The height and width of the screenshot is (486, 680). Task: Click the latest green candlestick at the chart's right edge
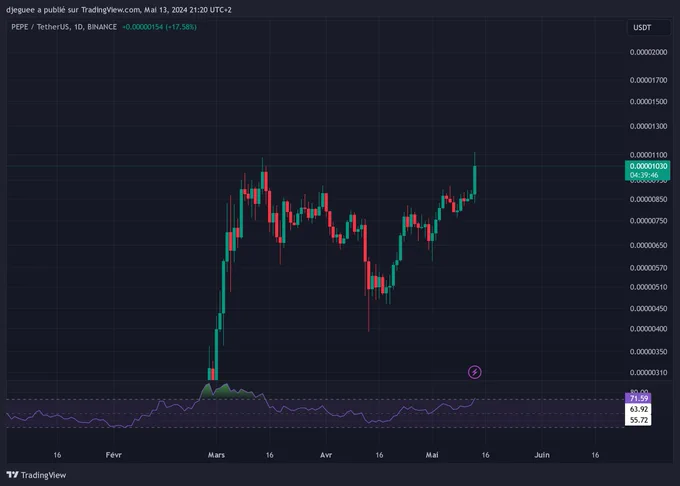pos(475,179)
